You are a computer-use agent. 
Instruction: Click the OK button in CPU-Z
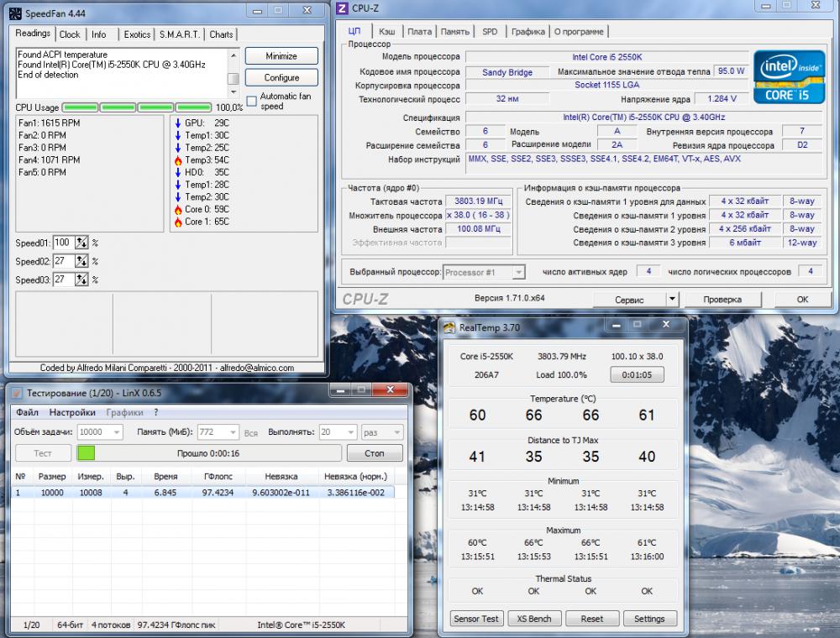802,299
